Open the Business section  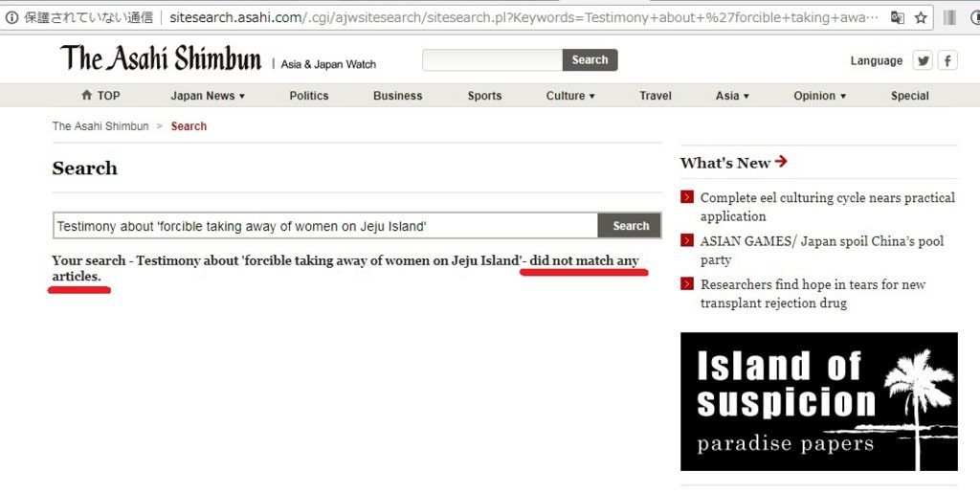pyautogui.click(x=397, y=96)
